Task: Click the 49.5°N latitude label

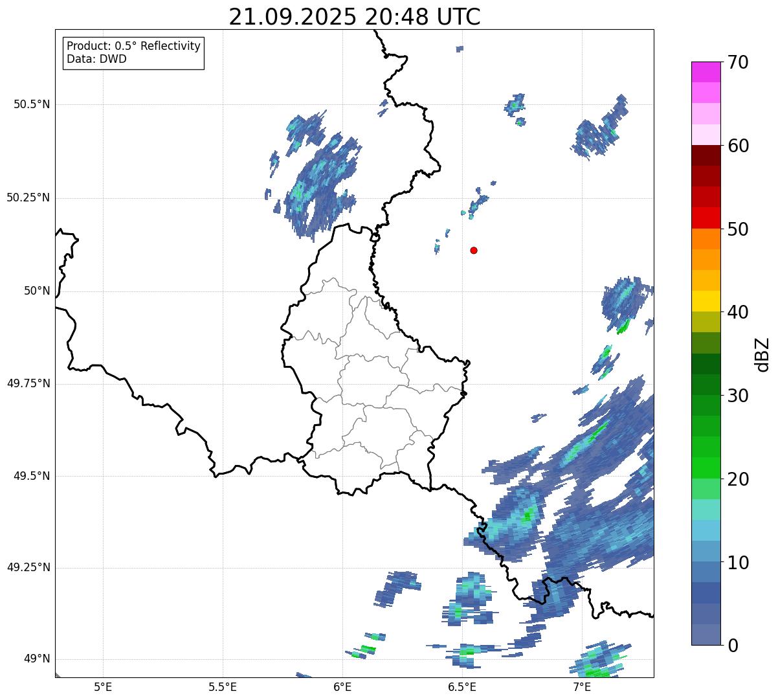Action: coord(32,476)
